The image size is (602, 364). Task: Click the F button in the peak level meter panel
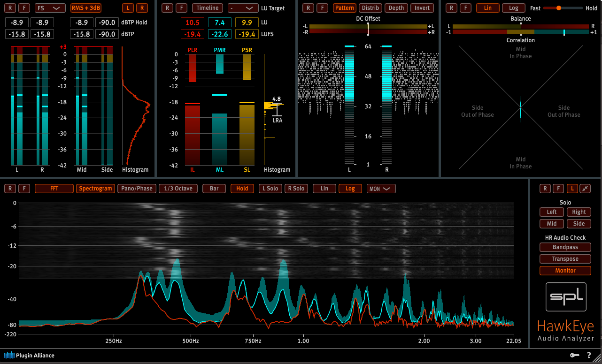[x=25, y=8]
